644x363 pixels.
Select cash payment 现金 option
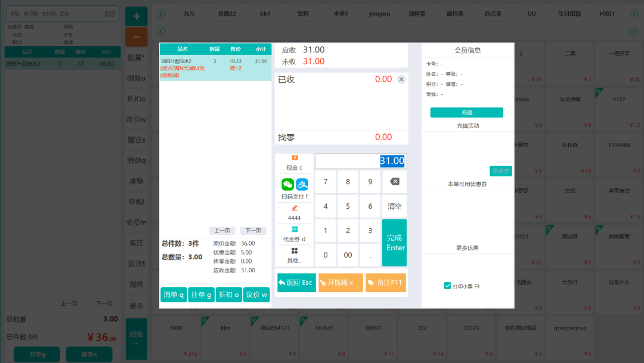(294, 163)
